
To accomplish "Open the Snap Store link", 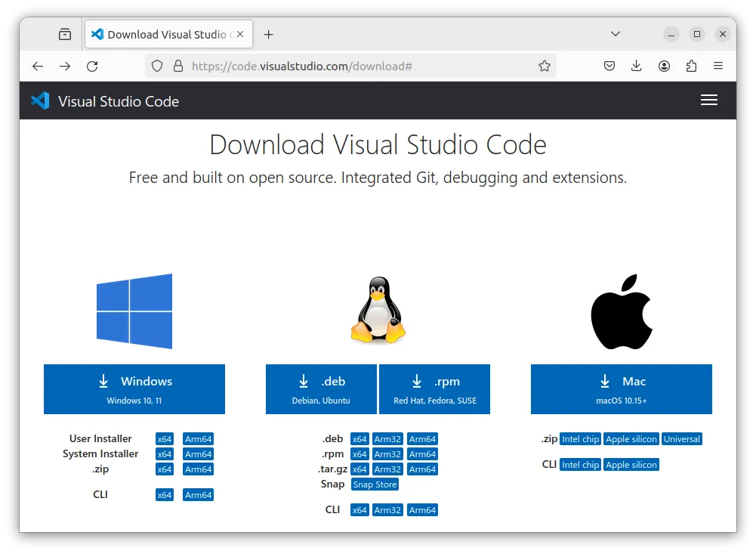I will click(x=375, y=484).
